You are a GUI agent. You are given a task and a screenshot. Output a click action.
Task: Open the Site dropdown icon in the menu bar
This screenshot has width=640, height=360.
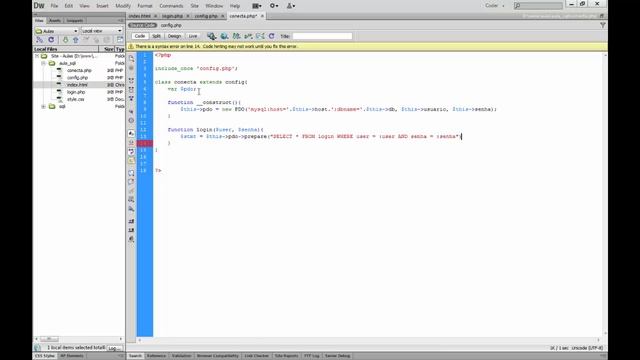(x=291, y=6)
